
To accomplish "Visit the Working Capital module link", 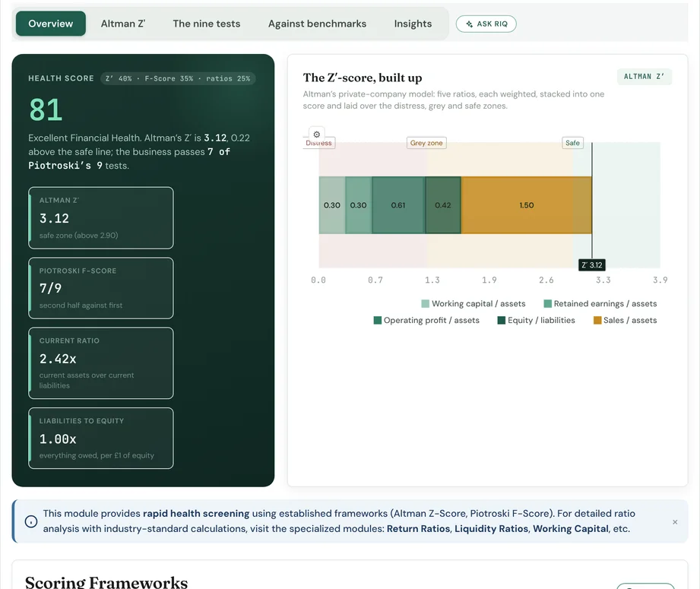I will [571, 529].
